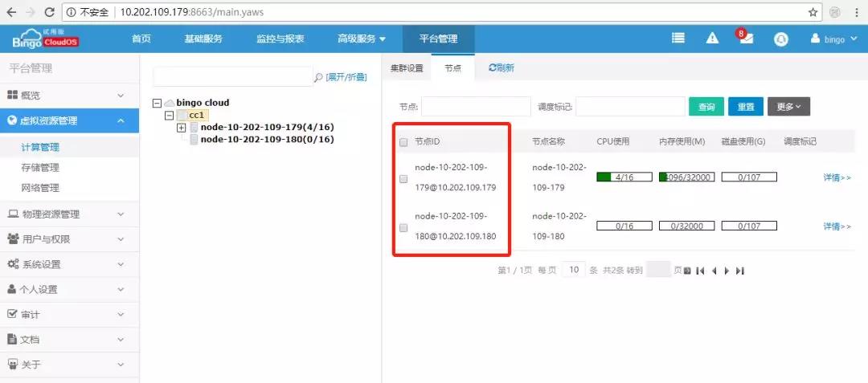Open the 高级服务 dropdown menu
Image resolution: width=868 pixels, height=383 pixels.
(362, 39)
